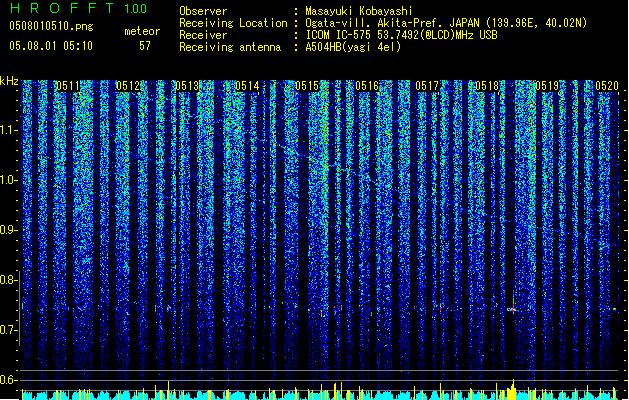The height and width of the screenshot is (400, 629).
Task: Click the 0519 time marker
Action: click(x=547, y=86)
